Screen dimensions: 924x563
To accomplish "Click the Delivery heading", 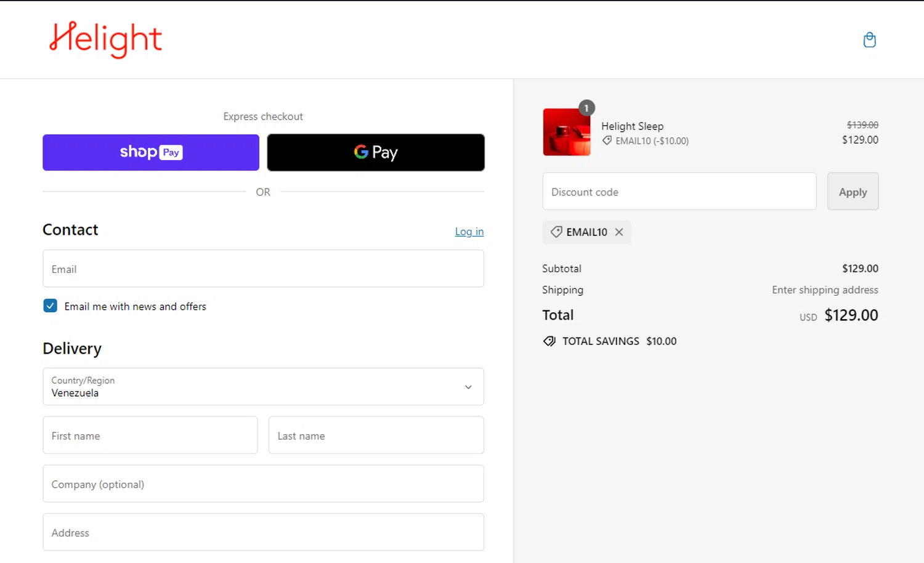I will [72, 349].
